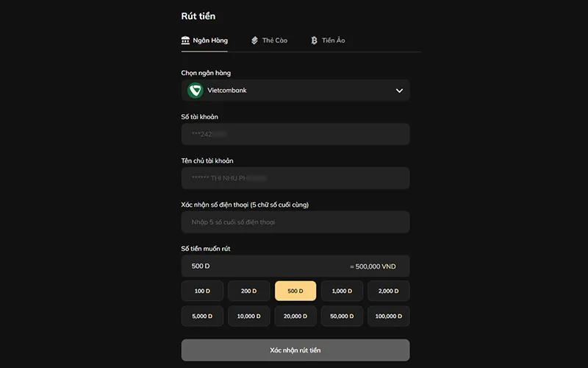Switch to the Thẻ Cào tab
The height and width of the screenshot is (368, 588).
[269, 40]
